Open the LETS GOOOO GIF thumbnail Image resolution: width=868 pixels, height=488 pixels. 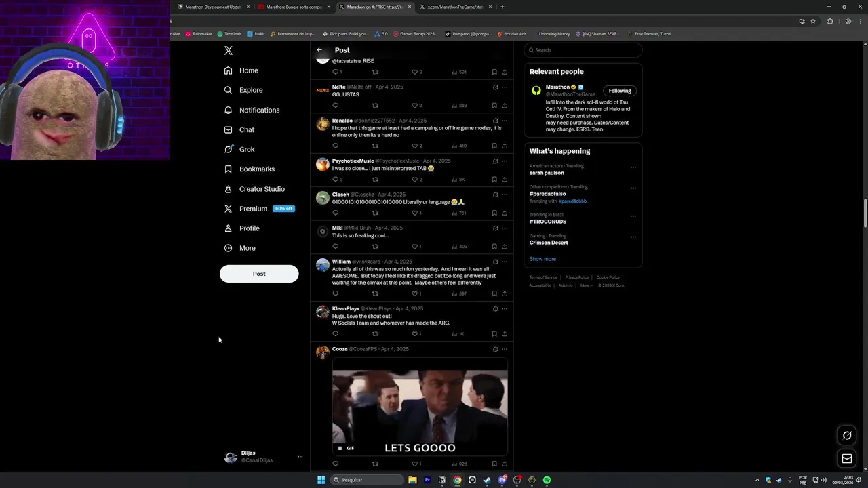tap(420, 407)
